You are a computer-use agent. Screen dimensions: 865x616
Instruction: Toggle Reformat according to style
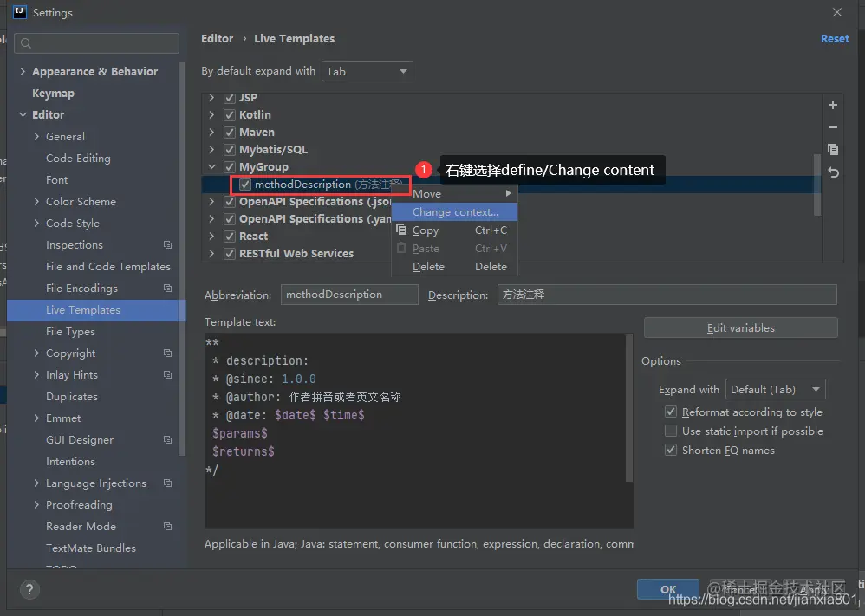pos(671,412)
